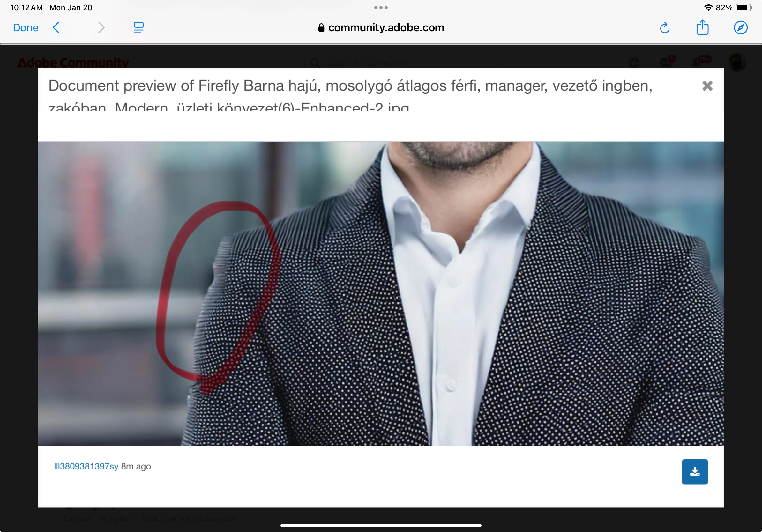Download the previewed image
This screenshot has width=762, height=532.
[x=695, y=472]
